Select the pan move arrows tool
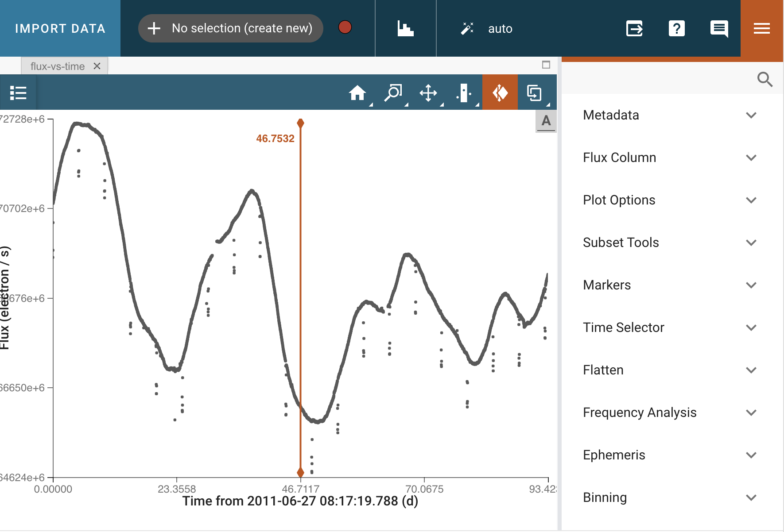The height and width of the screenshot is (532, 784). (428, 93)
